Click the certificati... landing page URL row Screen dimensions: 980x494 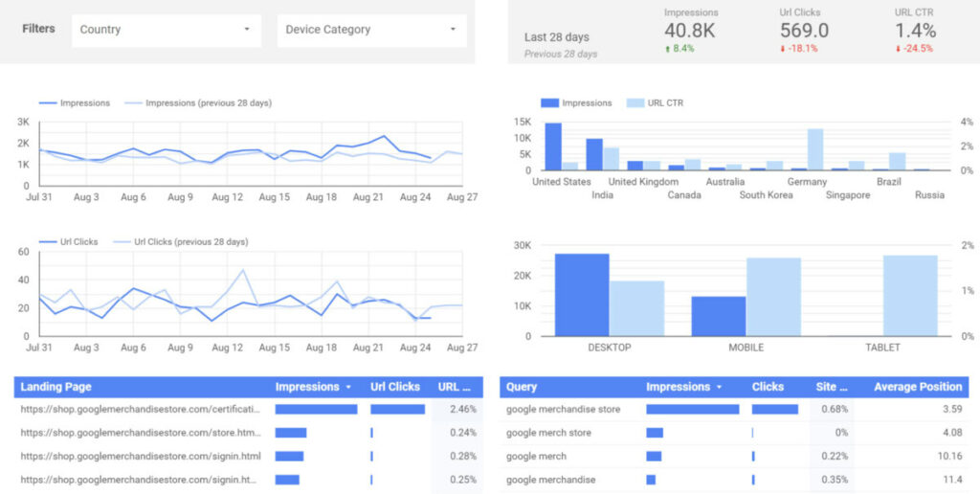(x=140, y=409)
